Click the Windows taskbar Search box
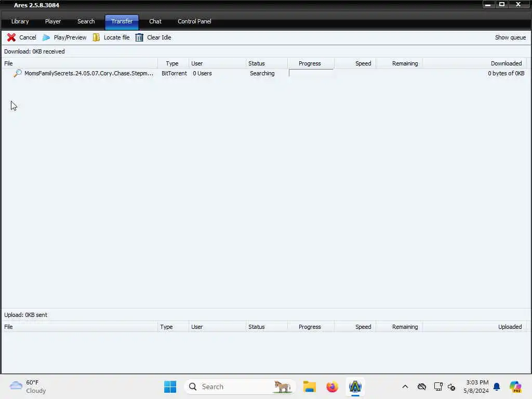 pos(240,387)
